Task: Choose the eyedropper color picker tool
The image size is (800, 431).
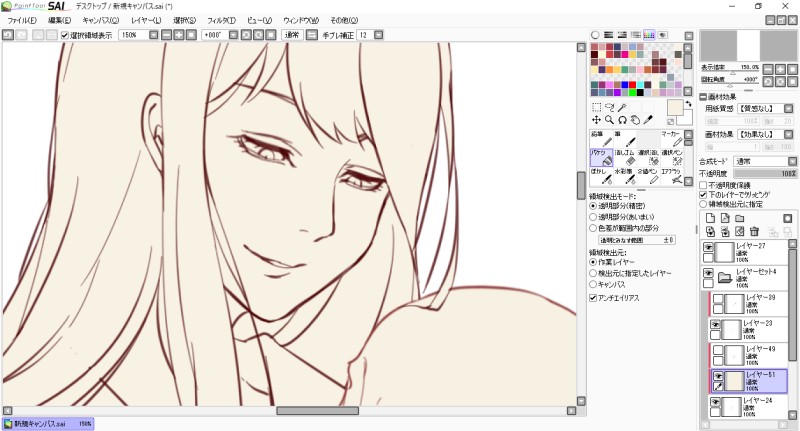Action: point(648,120)
